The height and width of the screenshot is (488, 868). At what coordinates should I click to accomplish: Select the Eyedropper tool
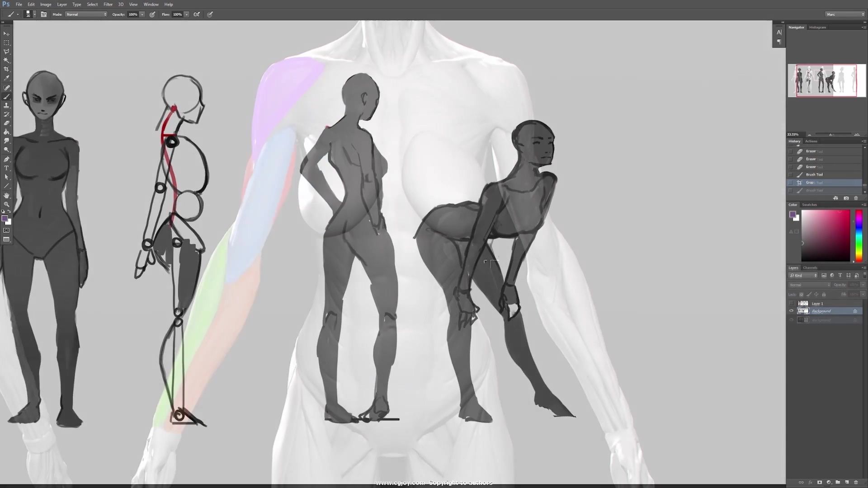tap(6, 78)
